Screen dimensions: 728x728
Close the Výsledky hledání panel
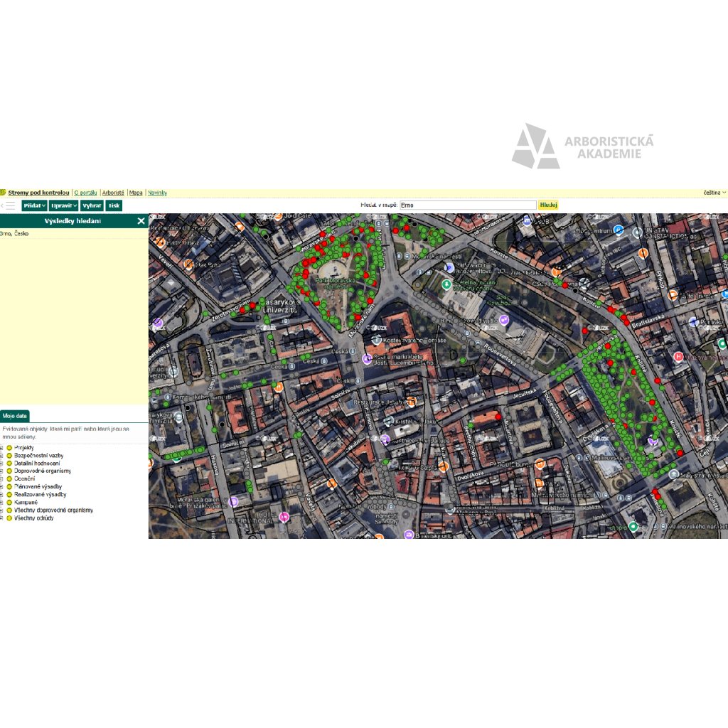(141, 221)
